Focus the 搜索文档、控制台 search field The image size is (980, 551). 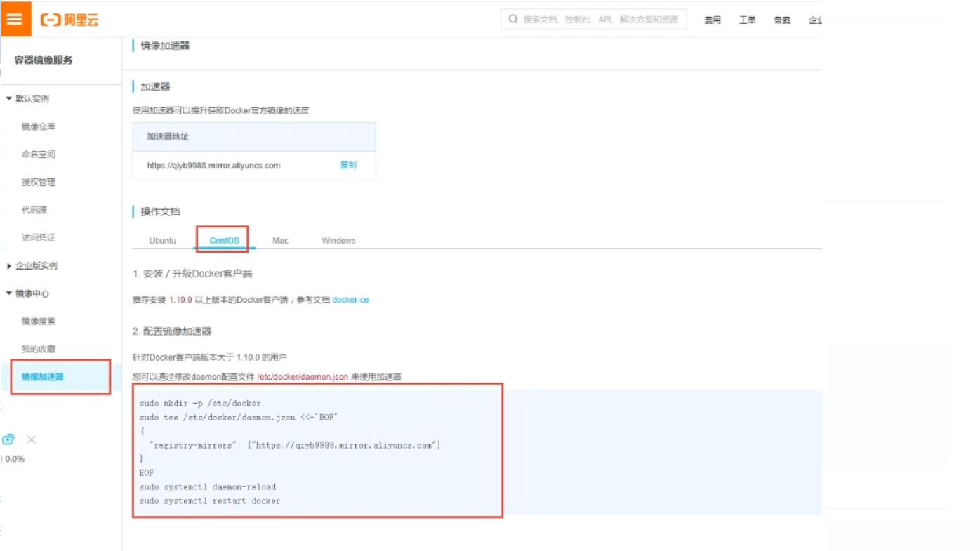[x=594, y=19]
